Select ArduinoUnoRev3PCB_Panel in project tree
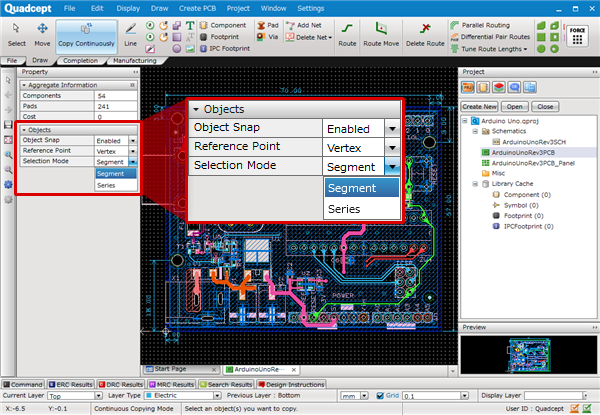The height and width of the screenshot is (415, 600). [533, 163]
